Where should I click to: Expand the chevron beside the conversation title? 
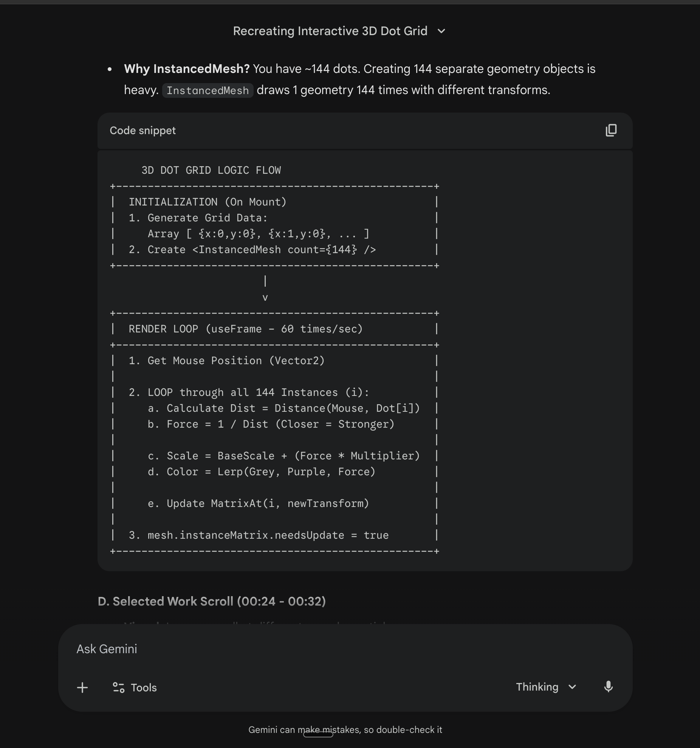pyautogui.click(x=441, y=31)
